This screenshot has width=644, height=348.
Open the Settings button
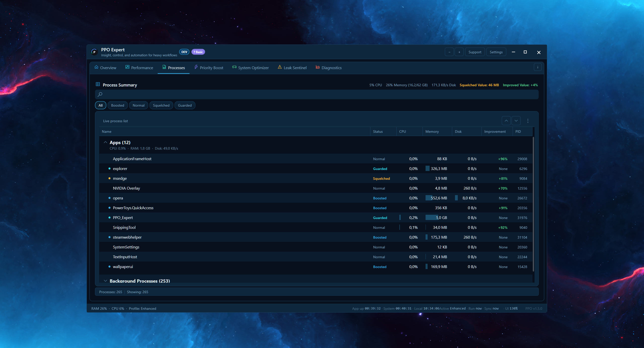click(x=496, y=52)
